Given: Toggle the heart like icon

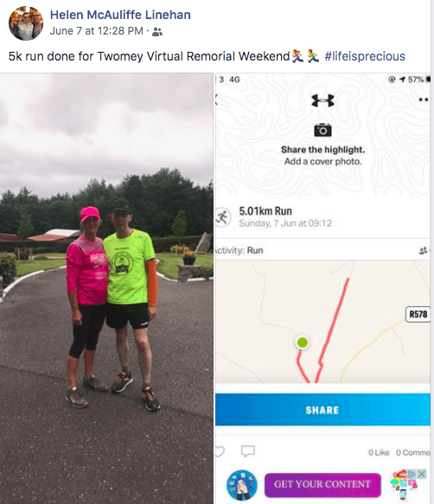Looking at the screenshot, I should point(220,451).
